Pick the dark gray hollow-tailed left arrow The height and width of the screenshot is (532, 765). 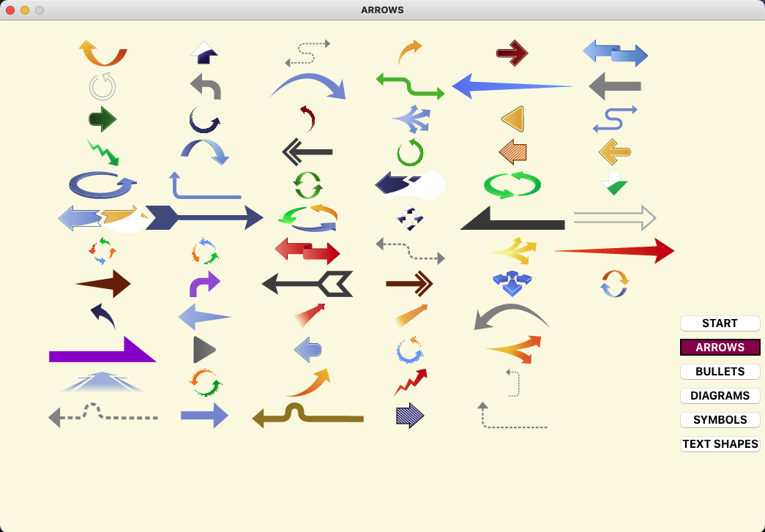coord(307,283)
